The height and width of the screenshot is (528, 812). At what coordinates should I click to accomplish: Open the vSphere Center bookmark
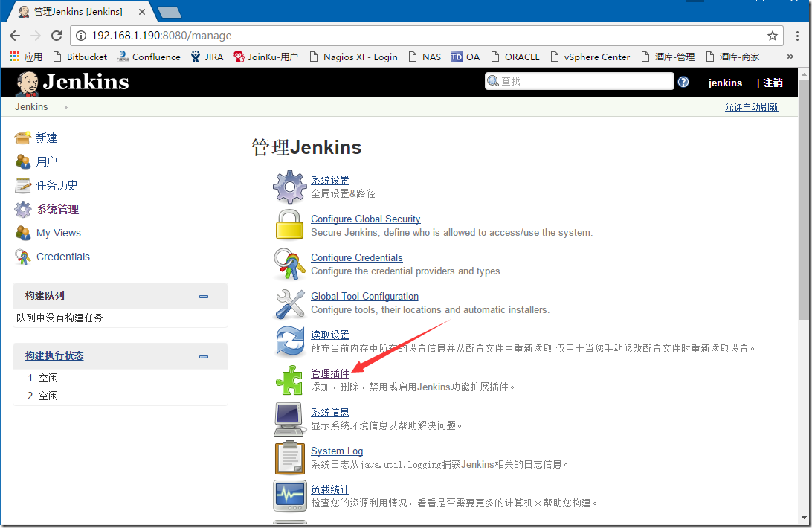[590, 57]
